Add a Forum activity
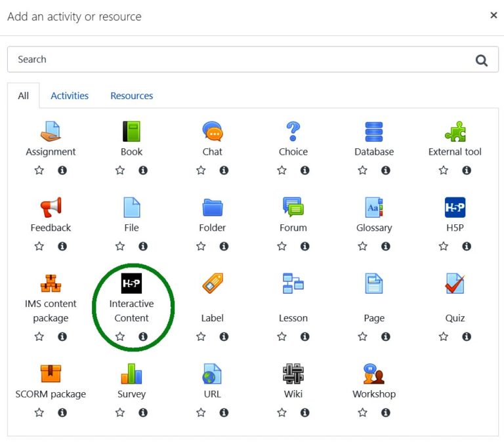504x442 pixels. click(x=293, y=208)
